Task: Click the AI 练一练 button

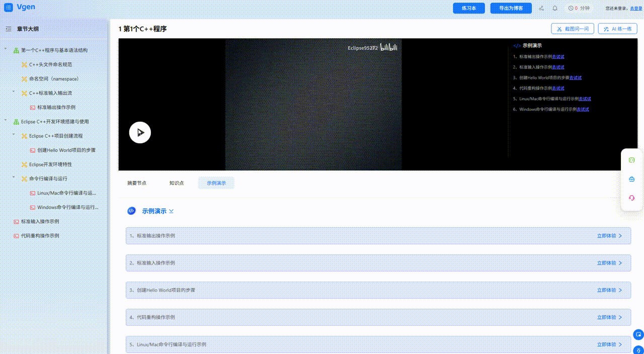Action: [617, 29]
